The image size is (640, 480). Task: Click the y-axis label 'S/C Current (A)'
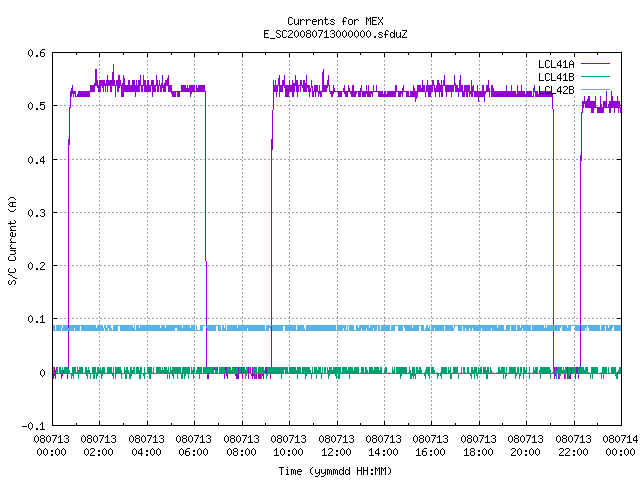12,241
